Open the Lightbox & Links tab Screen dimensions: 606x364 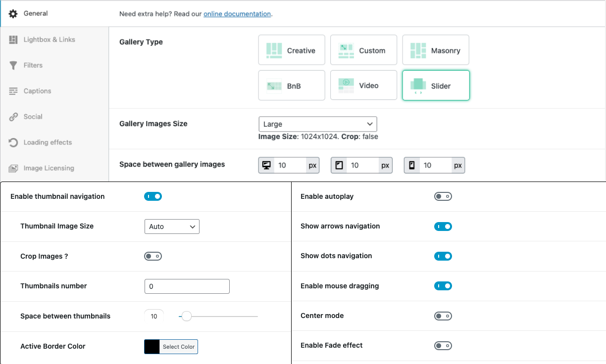click(49, 40)
